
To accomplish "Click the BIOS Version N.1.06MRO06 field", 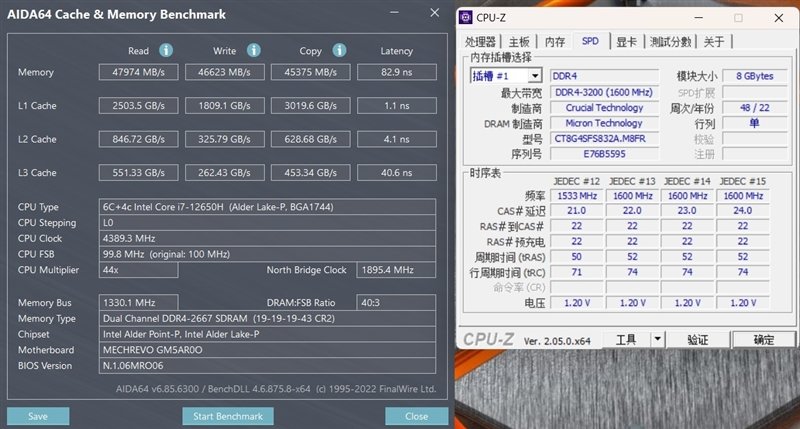I will [267, 366].
